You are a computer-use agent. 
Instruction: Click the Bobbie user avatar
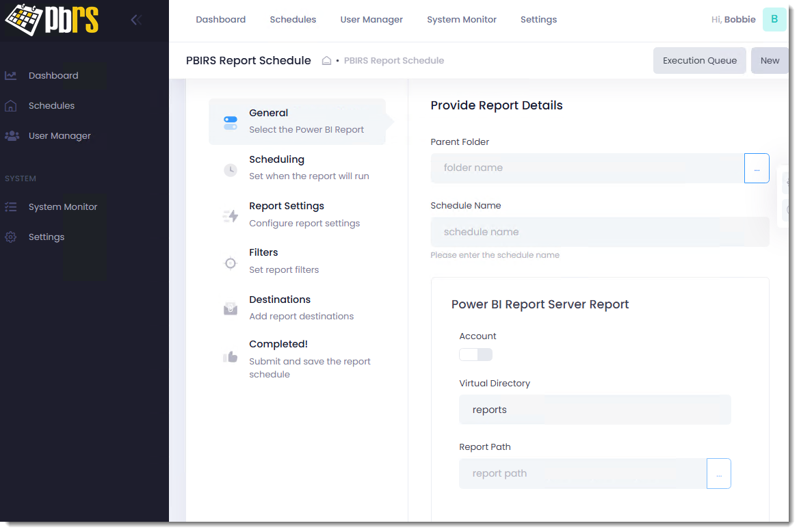pos(774,19)
